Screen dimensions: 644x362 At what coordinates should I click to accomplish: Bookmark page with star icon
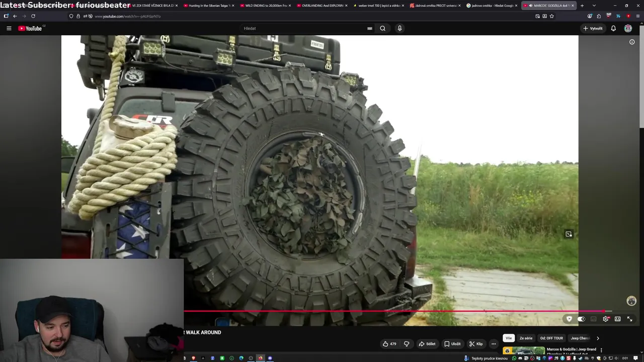click(x=551, y=16)
